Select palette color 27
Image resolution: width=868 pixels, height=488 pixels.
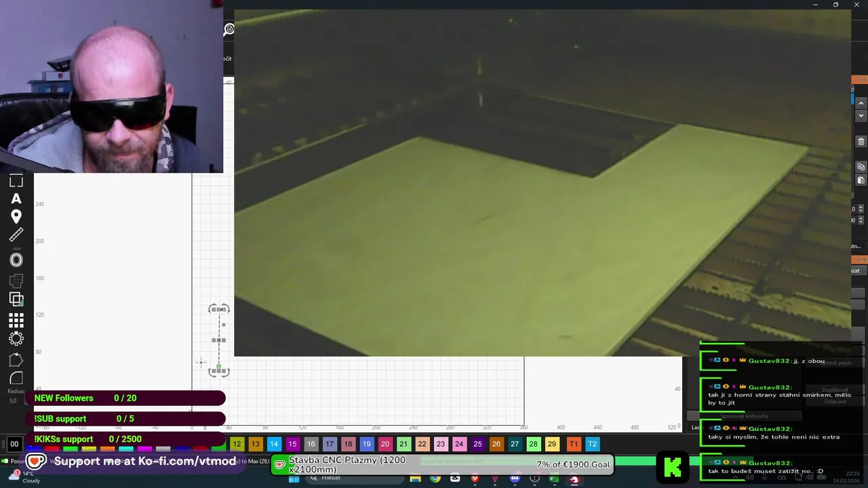[515, 444]
